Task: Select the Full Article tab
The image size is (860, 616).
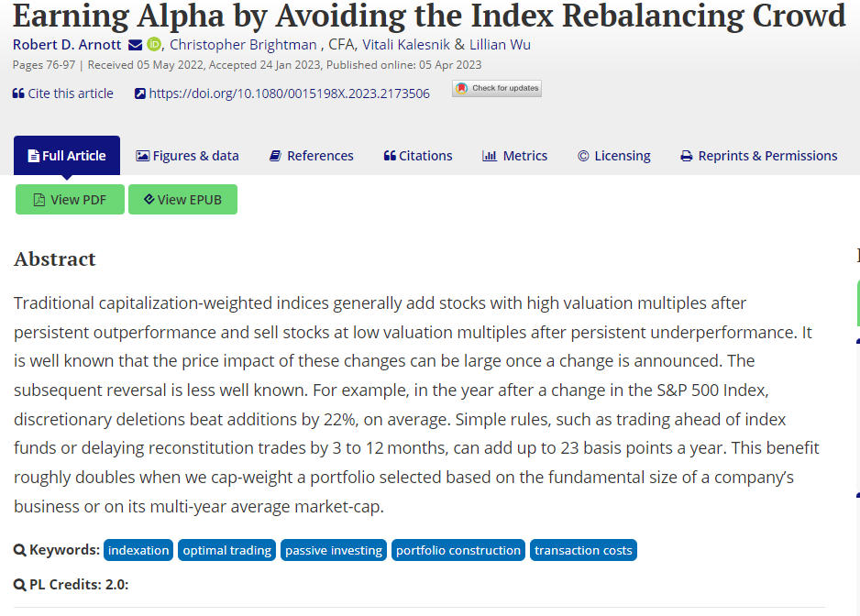Action: (67, 156)
